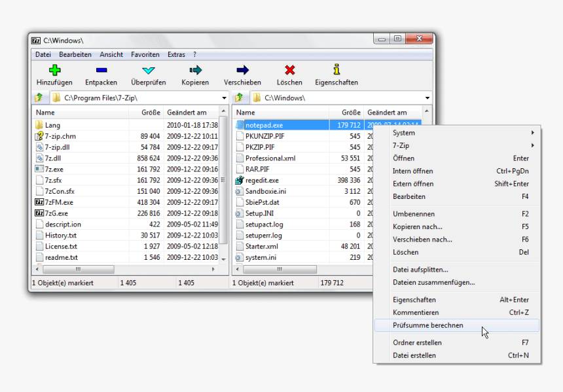This screenshot has height=392, width=563.
Task: Choose Kopieren nach... in the context menu
Action: pos(457,227)
